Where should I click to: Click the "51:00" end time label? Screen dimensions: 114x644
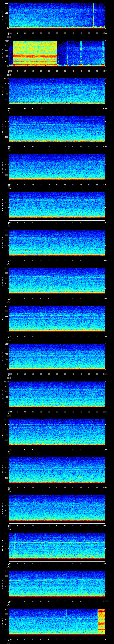(x=105, y=260)
